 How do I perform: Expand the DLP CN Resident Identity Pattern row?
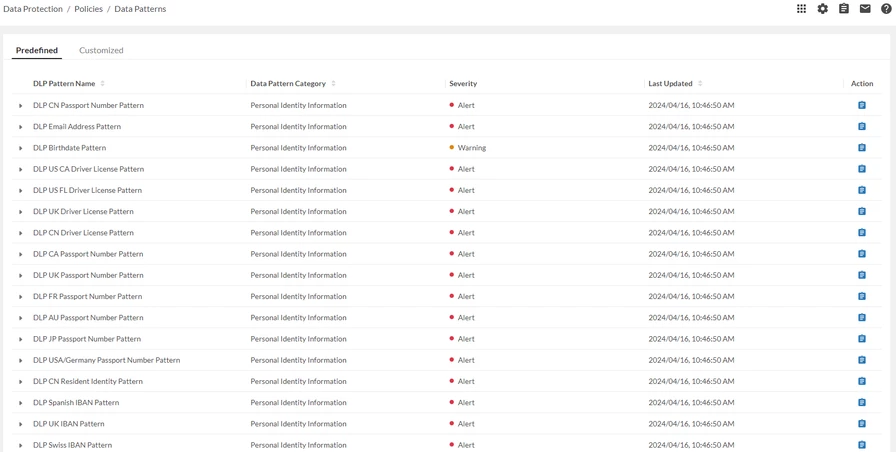(21, 382)
